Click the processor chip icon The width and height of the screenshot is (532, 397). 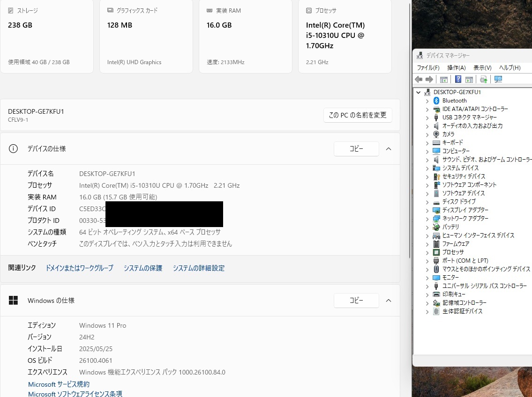(436, 252)
